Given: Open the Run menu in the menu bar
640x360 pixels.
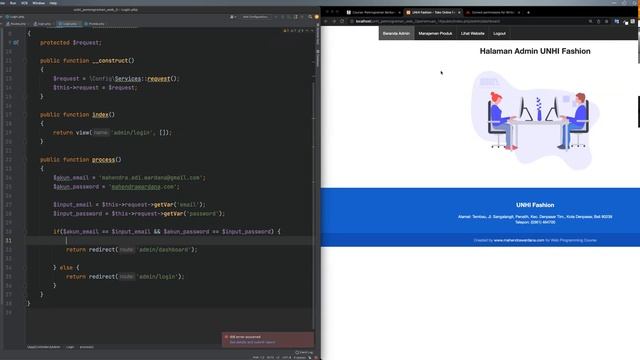Looking at the screenshot, I should coord(13,3).
